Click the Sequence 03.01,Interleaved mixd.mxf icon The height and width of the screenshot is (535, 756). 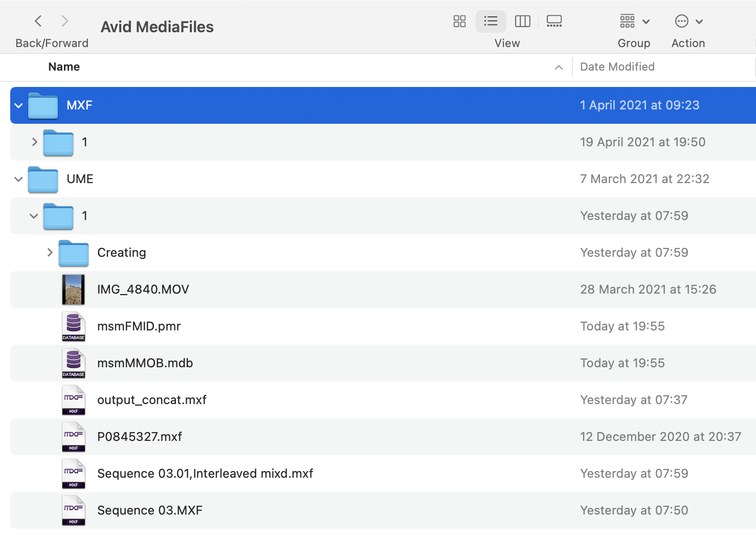tap(74, 474)
